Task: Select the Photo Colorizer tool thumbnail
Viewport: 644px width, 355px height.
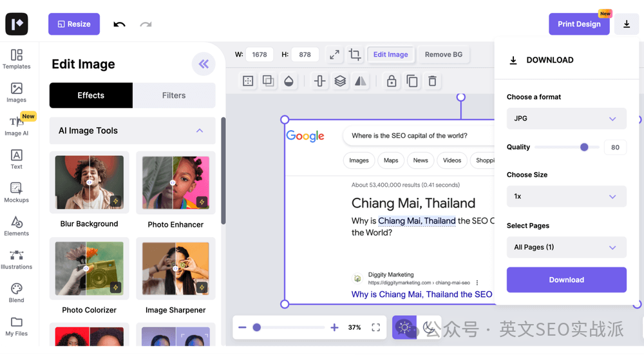Action: tap(89, 268)
